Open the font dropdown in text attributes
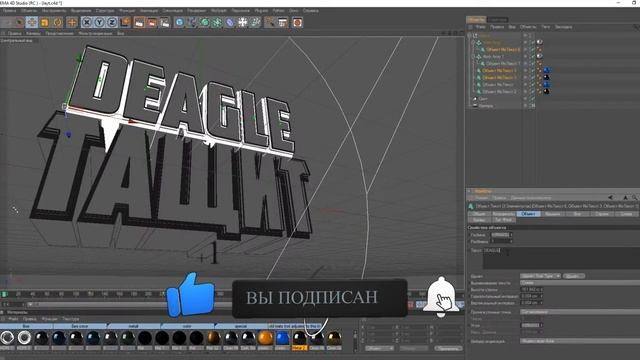Image resolution: width=640 pixels, height=360 pixels. (x=540, y=276)
